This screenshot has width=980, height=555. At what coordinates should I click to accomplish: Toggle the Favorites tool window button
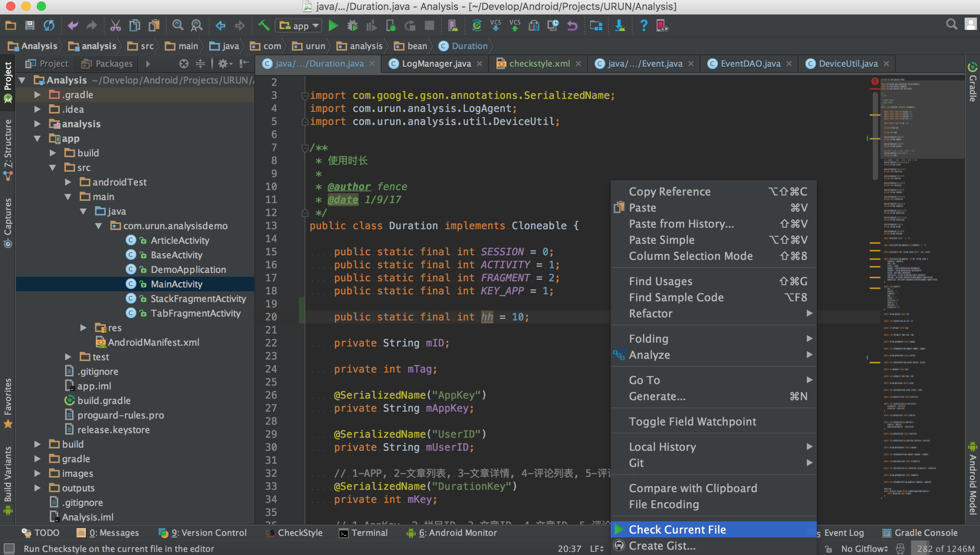[8, 403]
